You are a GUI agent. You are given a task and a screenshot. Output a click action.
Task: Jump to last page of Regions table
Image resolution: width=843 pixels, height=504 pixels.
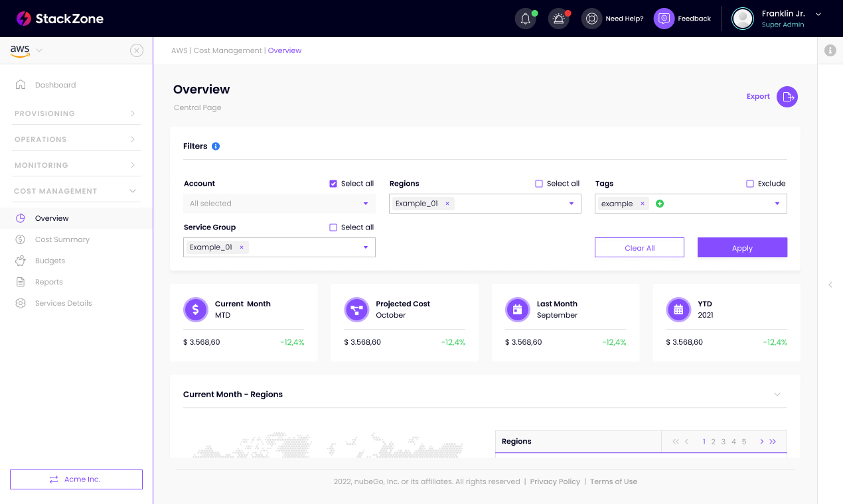773,442
